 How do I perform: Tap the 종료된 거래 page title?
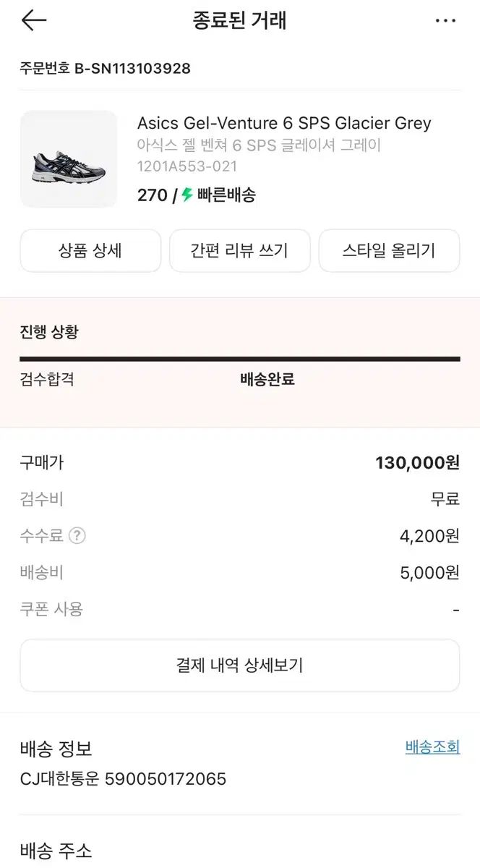click(x=239, y=20)
